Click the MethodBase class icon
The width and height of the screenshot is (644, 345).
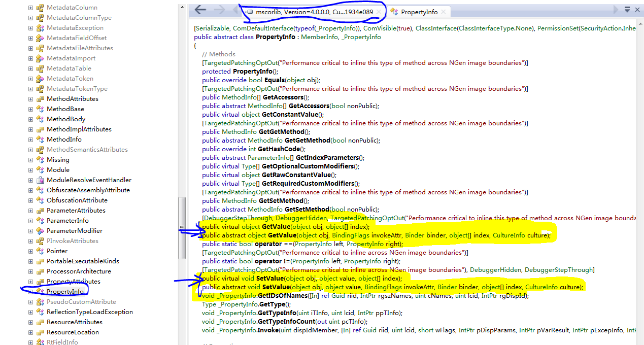[40, 109]
